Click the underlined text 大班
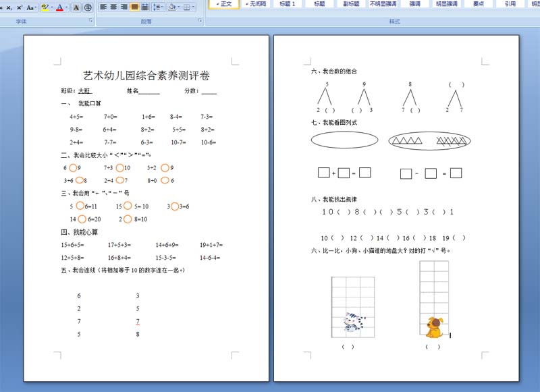The width and height of the screenshot is (540, 392). click(x=84, y=91)
